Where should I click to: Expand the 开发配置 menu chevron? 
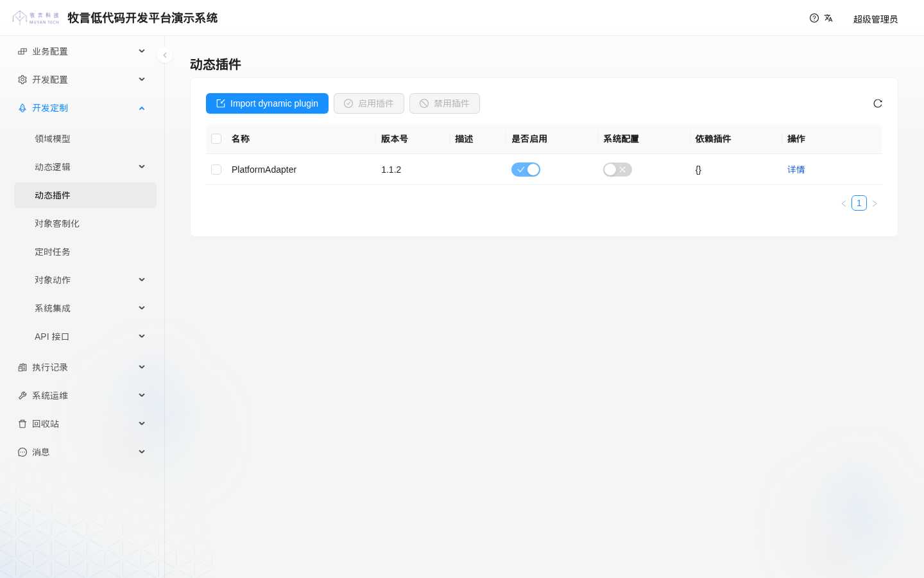[x=142, y=80]
